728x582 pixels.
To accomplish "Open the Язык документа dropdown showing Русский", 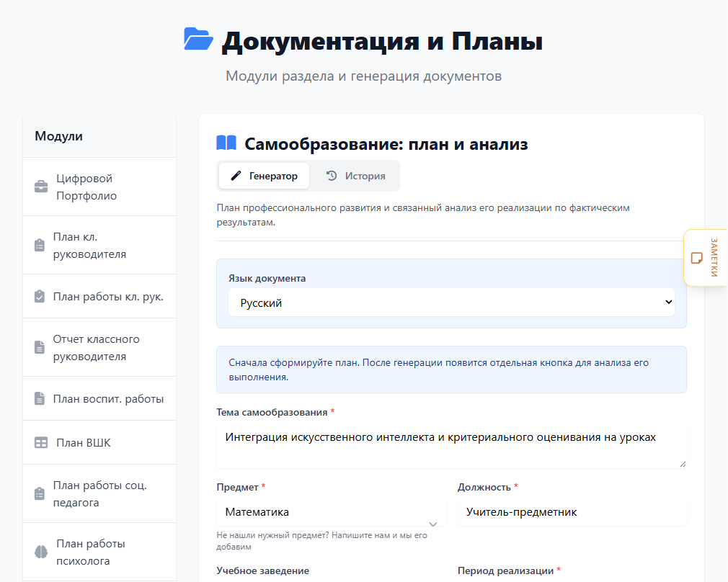I will (451, 303).
